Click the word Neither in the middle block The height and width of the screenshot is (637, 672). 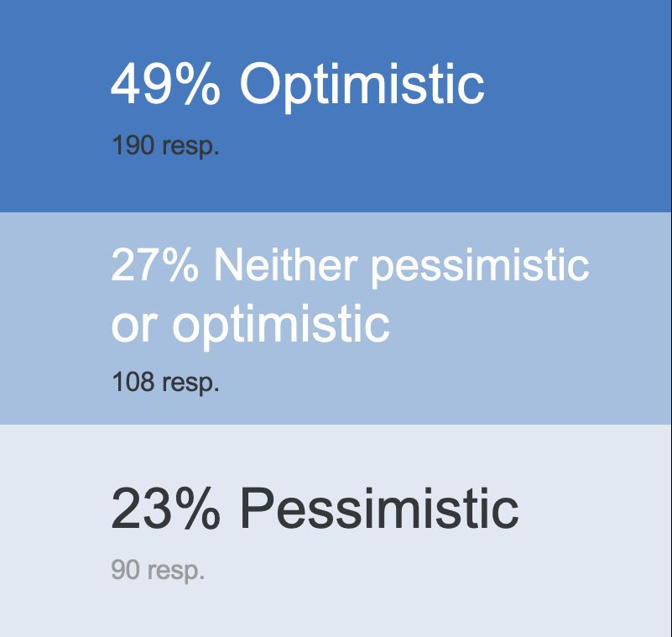coord(285,265)
